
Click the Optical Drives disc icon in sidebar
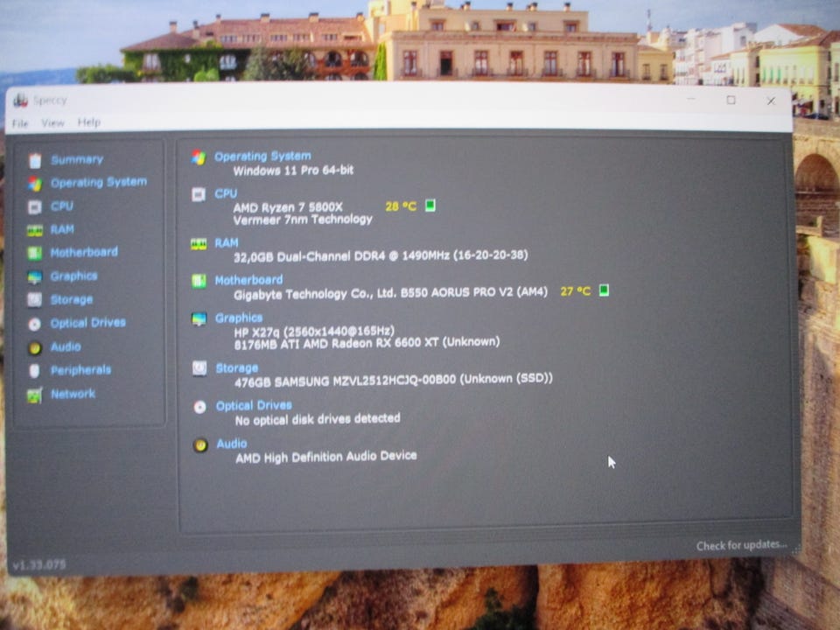pyautogui.click(x=35, y=324)
